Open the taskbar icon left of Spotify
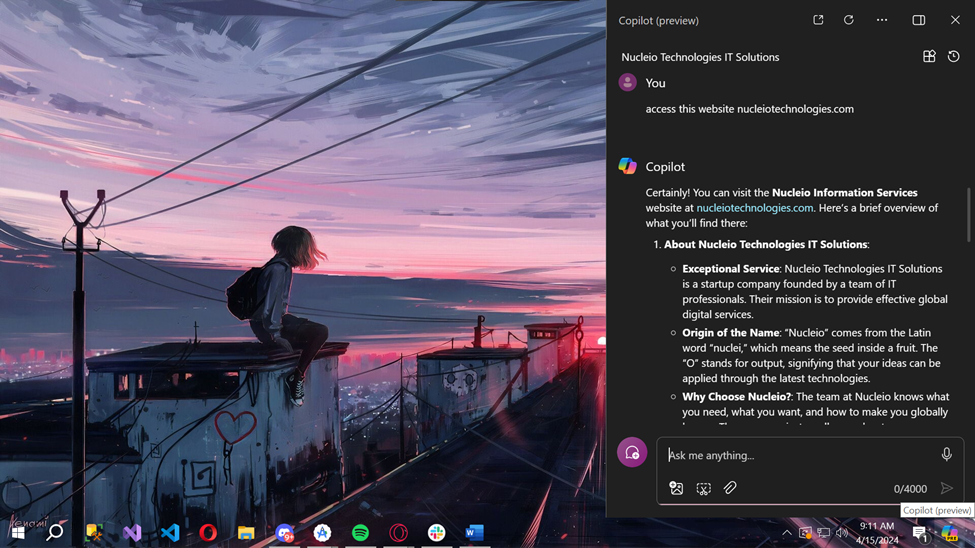975x548 pixels. (x=322, y=532)
